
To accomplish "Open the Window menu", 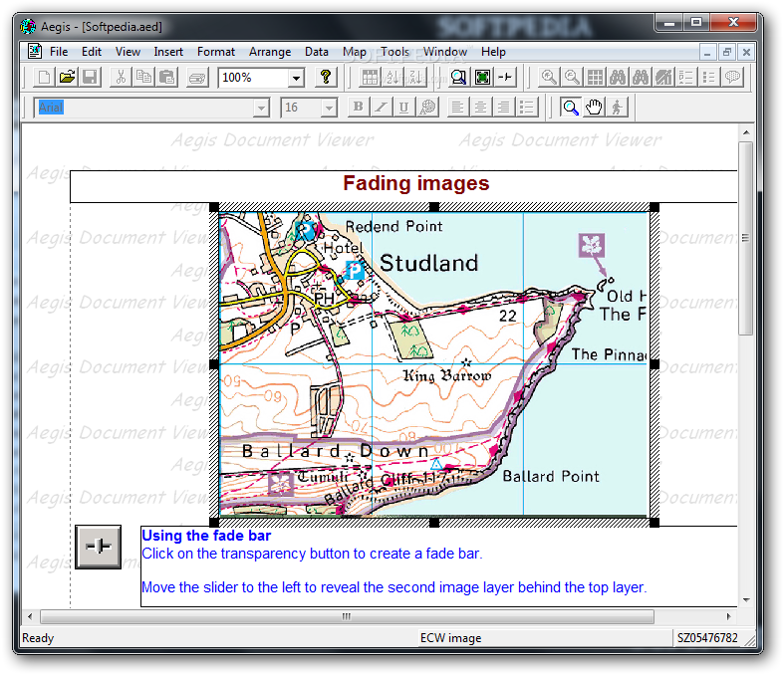I will tap(445, 52).
